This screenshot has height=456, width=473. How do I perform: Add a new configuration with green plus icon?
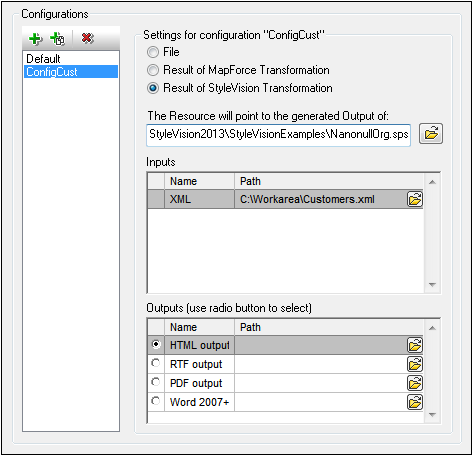tap(35, 39)
